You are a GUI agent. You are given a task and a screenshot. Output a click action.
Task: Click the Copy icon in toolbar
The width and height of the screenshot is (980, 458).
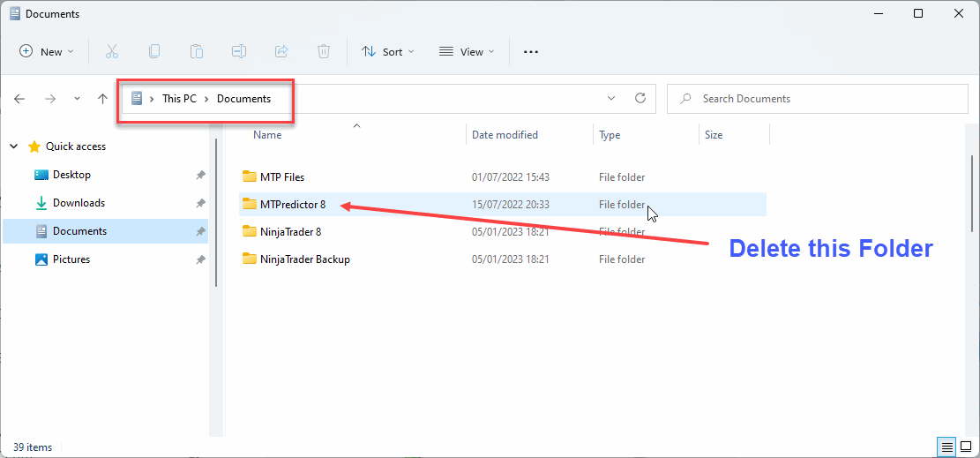click(x=154, y=52)
